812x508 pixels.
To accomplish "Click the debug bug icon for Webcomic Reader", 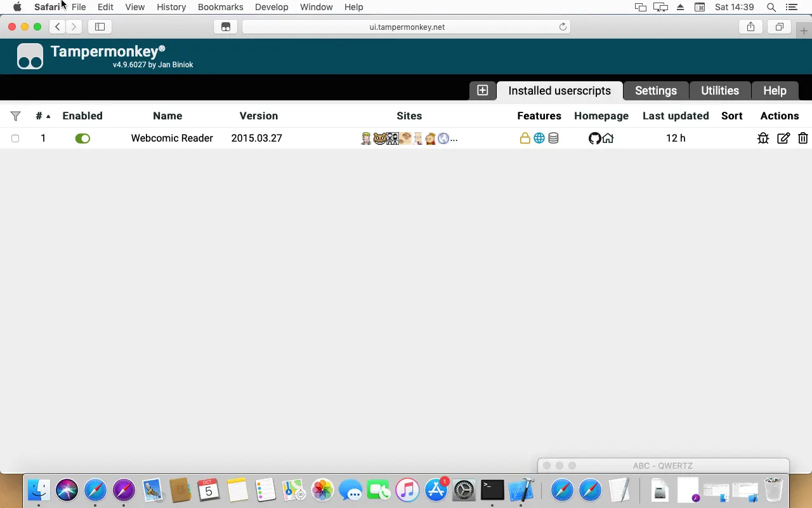I will point(763,138).
